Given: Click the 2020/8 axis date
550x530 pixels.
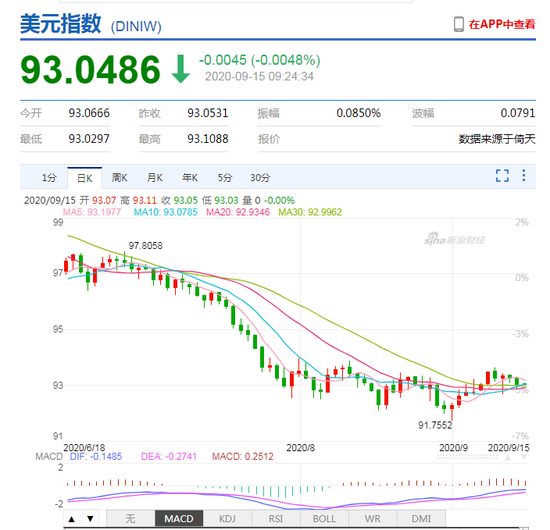Looking at the screenshot, I should (301, 448).
